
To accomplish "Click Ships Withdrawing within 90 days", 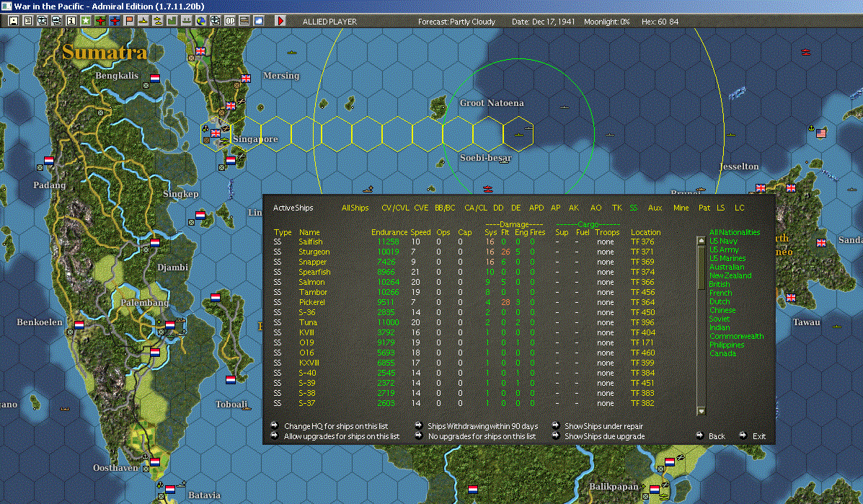I will coord(482,426).
